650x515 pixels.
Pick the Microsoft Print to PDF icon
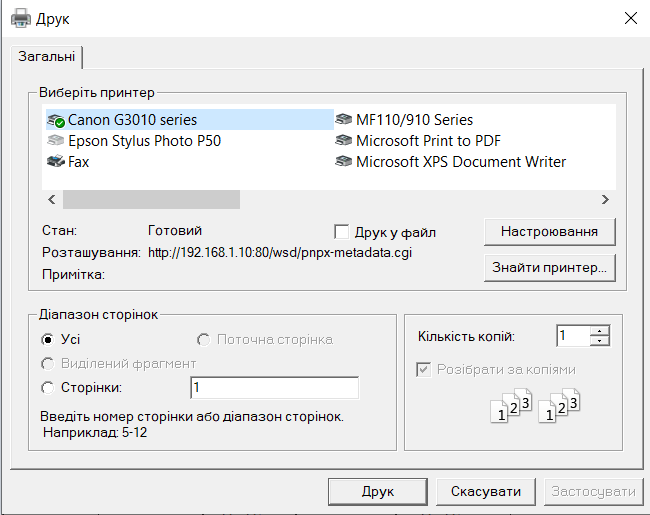point(344,141)
